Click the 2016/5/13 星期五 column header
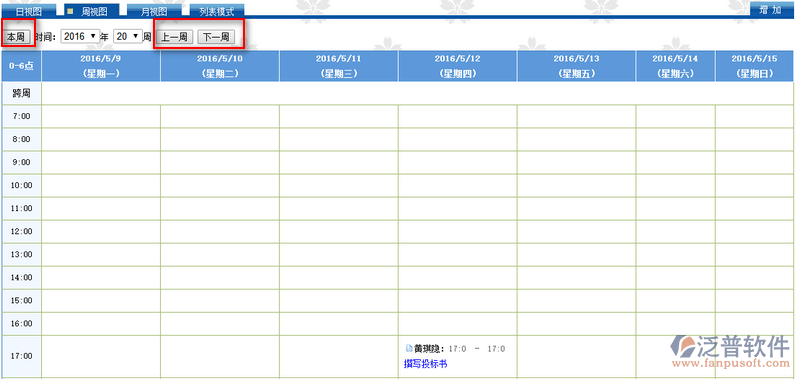 [577, 66]
